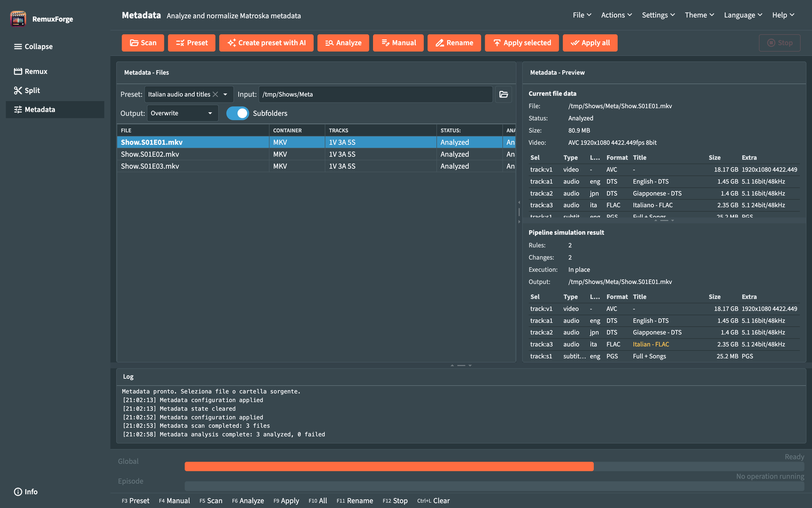The image size is (812, 508).
Task: Click the RemuxForge app logo
Action: tap(18, 19)
